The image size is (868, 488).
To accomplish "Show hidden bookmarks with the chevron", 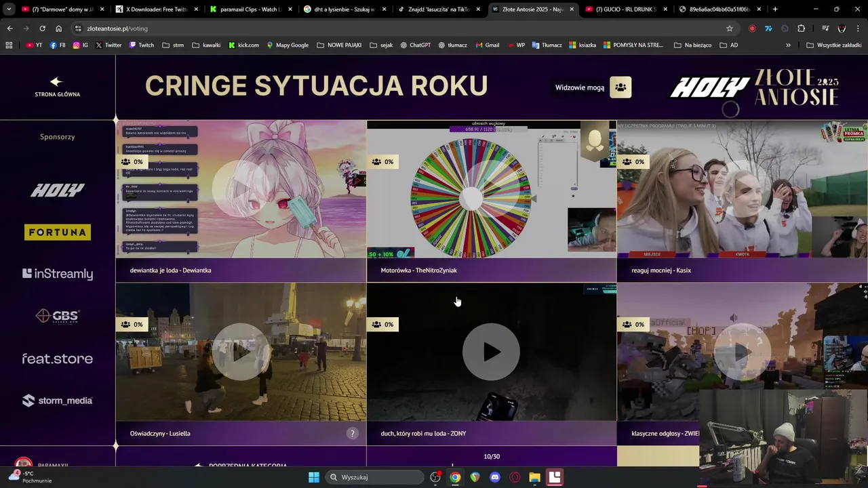I will click(788, 45).
